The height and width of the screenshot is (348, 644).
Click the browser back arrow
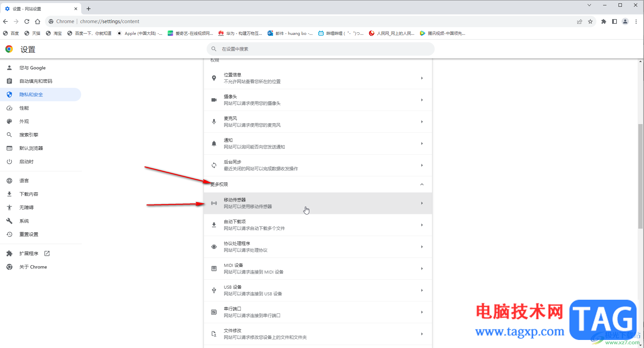5,21
